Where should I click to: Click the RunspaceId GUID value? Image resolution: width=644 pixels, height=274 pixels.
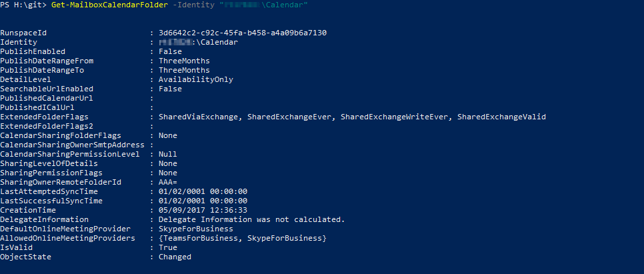243,33
